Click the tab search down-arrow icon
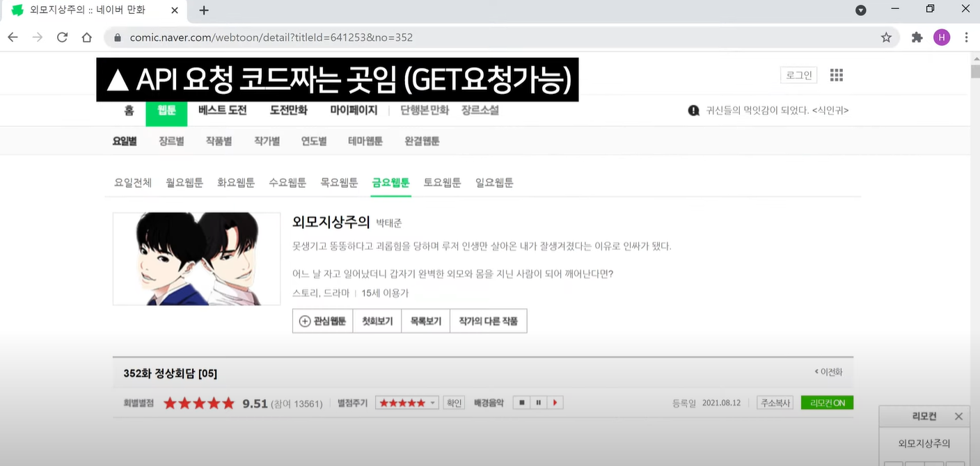The width and height of the screenshot is (980, 466). pos(861,10)
